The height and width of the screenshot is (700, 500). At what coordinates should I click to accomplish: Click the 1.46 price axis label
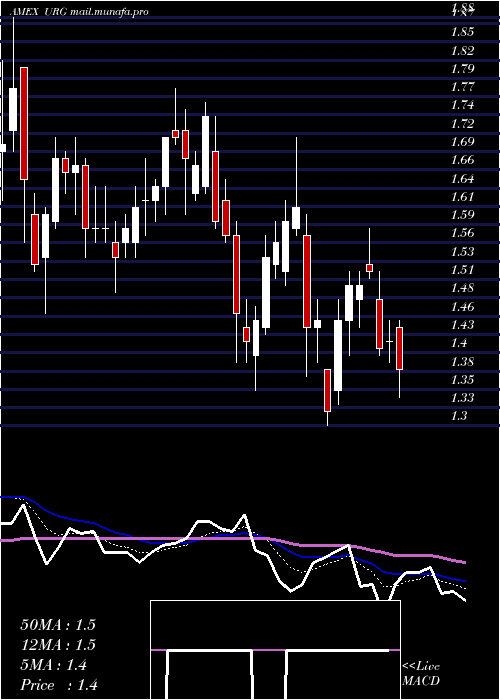(462, 306)
